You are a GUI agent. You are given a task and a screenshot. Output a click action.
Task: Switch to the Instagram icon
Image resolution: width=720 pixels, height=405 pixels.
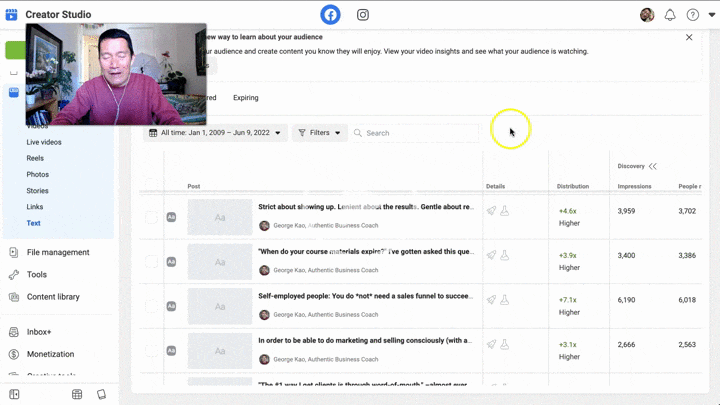tap(363, 15)
